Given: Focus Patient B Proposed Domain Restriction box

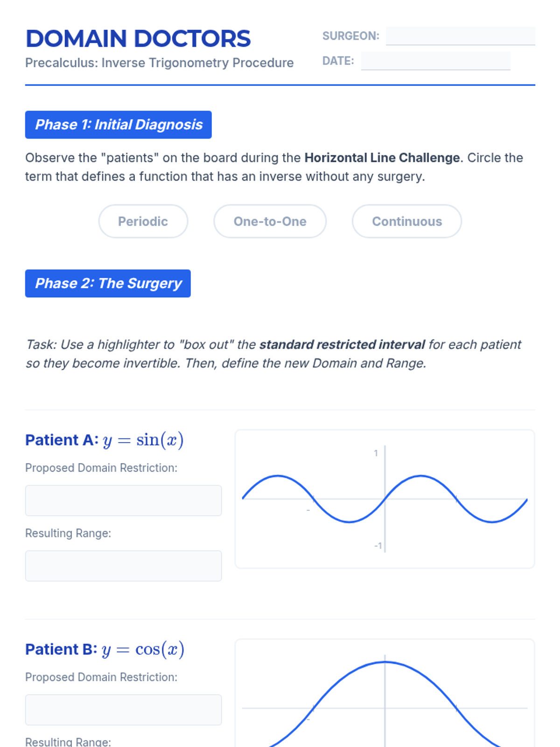Looking at the screenshot, I should (123, 710).
